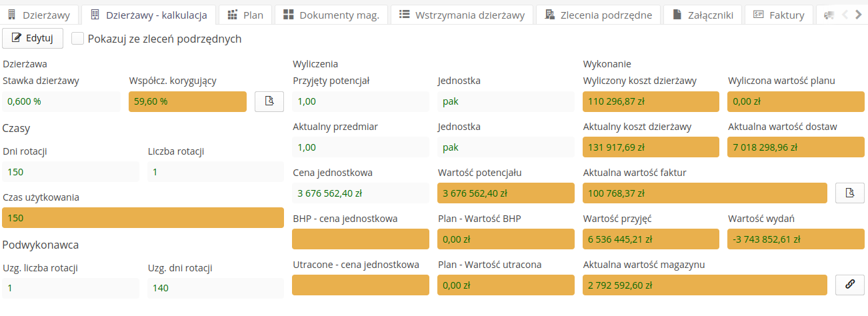Click the truck icon tab

[x=828, y=15]
